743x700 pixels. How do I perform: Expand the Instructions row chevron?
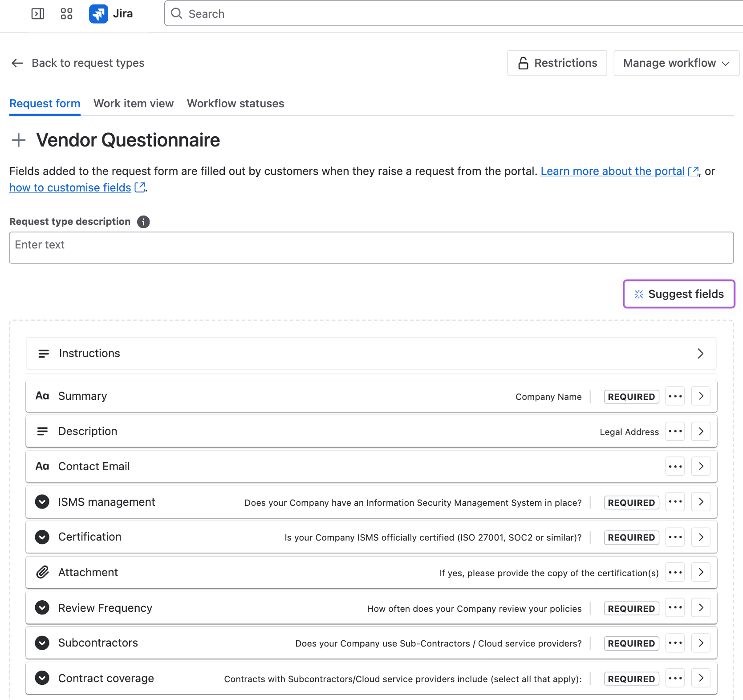click(x=700, y=354)
